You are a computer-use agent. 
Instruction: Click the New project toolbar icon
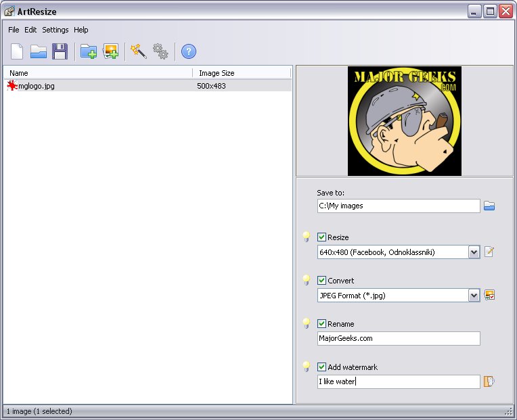point(17,51)
